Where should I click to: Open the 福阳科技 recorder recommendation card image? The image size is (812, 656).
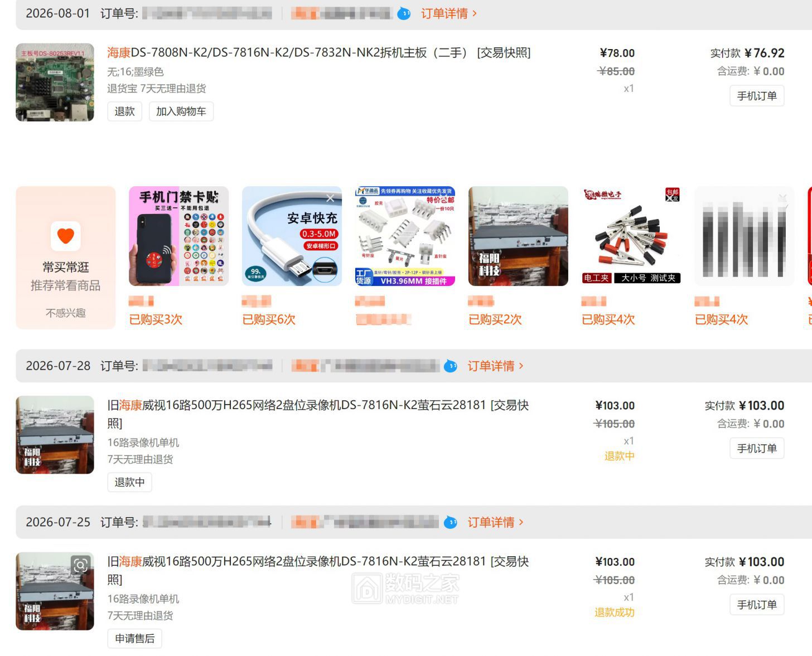pyautogui.click(x=518, y=236)
